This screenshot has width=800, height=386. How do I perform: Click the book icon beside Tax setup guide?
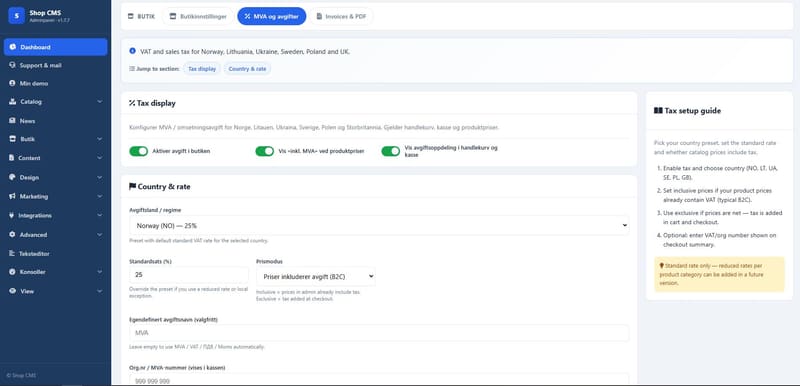[658, 111]
